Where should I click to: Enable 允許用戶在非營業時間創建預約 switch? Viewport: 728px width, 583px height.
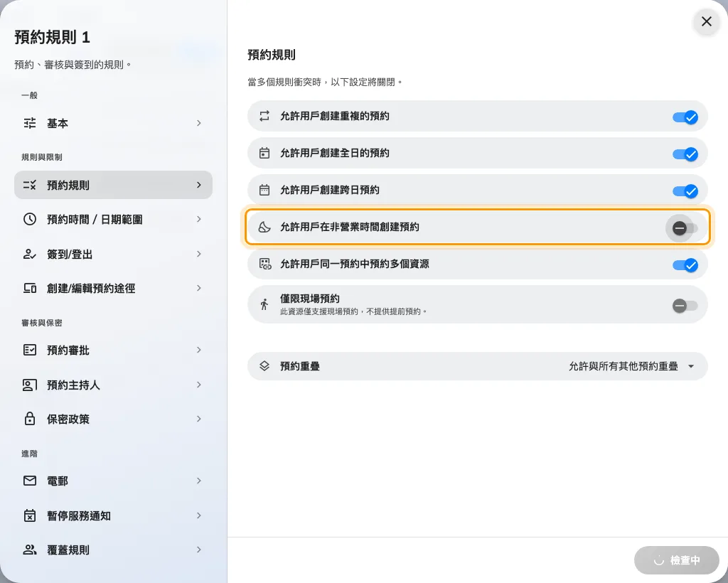tap(685, 228)
